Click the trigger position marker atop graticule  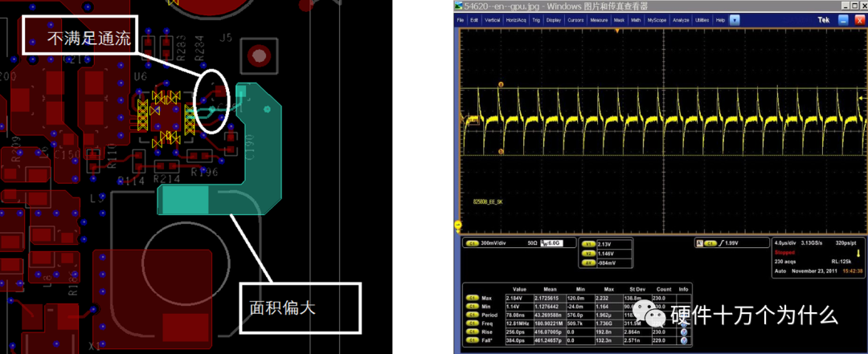(x=616, y=31)
